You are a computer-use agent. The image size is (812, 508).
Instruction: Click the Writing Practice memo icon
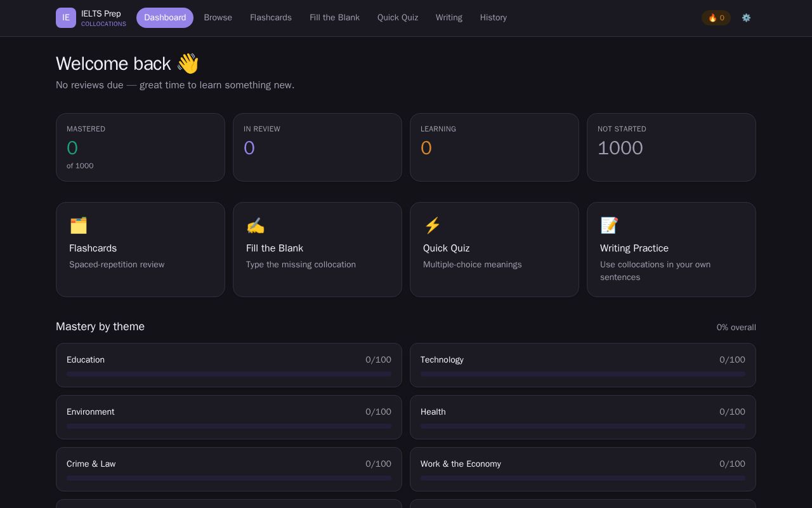tap(609, 225)
